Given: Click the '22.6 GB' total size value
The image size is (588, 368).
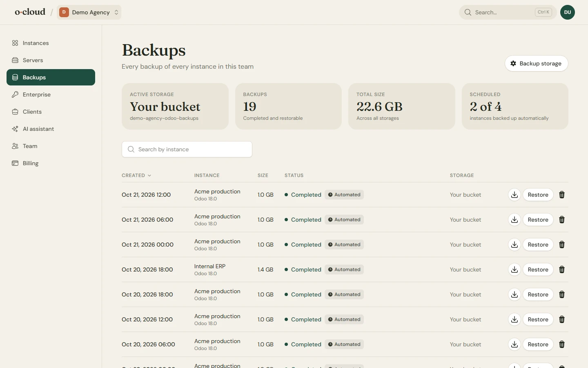Looking at the screenshot, I should (x=379, y=107).
